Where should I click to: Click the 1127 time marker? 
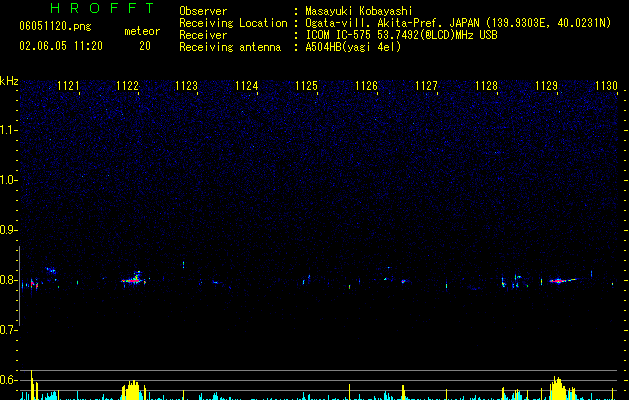tap(426, 86)
